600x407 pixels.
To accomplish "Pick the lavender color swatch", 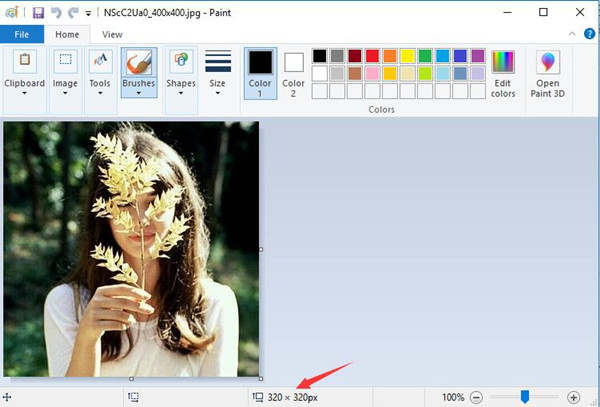I will tap(478, 73).
